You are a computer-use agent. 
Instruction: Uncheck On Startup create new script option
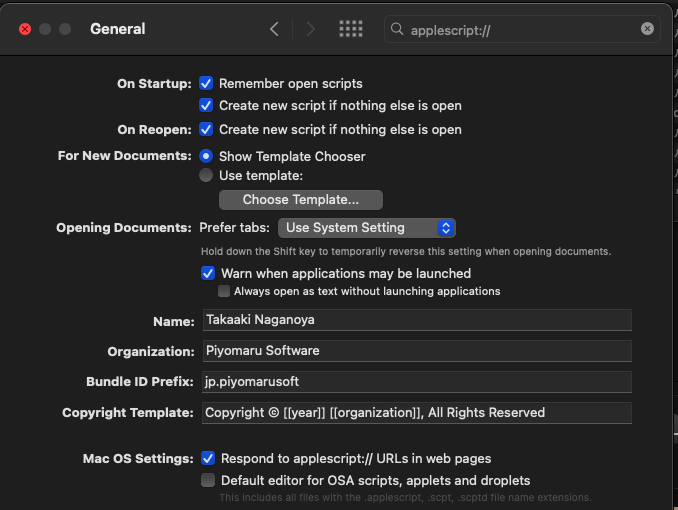point(206,105)
